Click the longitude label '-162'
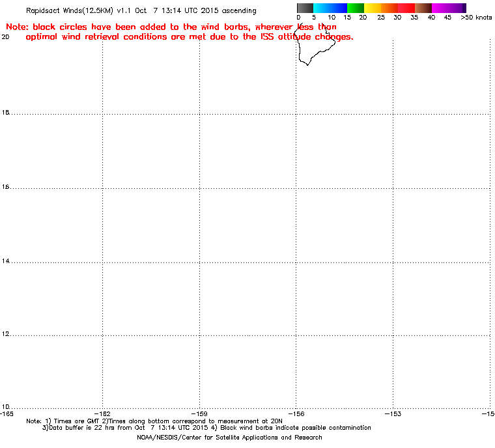Viewport: 495px width, 448px height. point(103,413)
